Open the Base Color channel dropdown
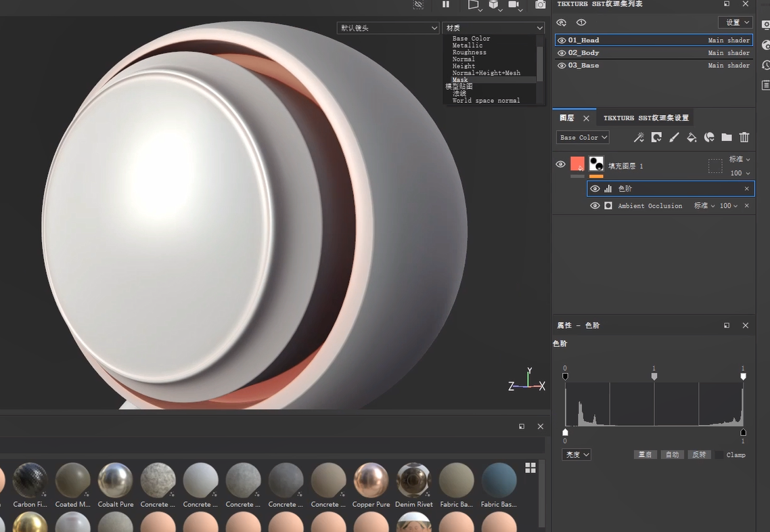Image resolution: width=770 pixels, height=532 pixels. click(x=583, y=137)
